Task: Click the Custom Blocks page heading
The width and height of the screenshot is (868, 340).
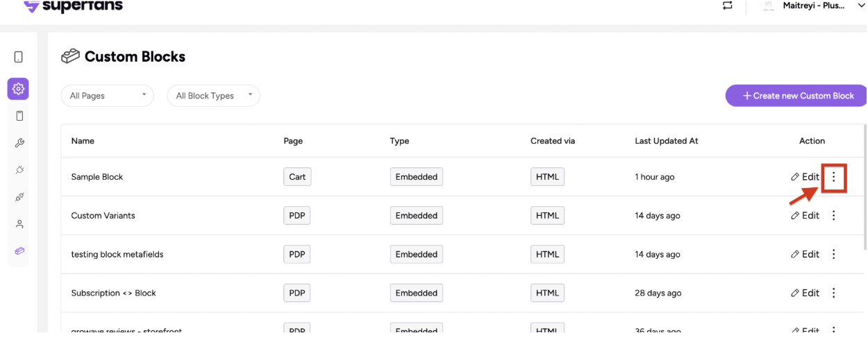Action: (135, 57)
